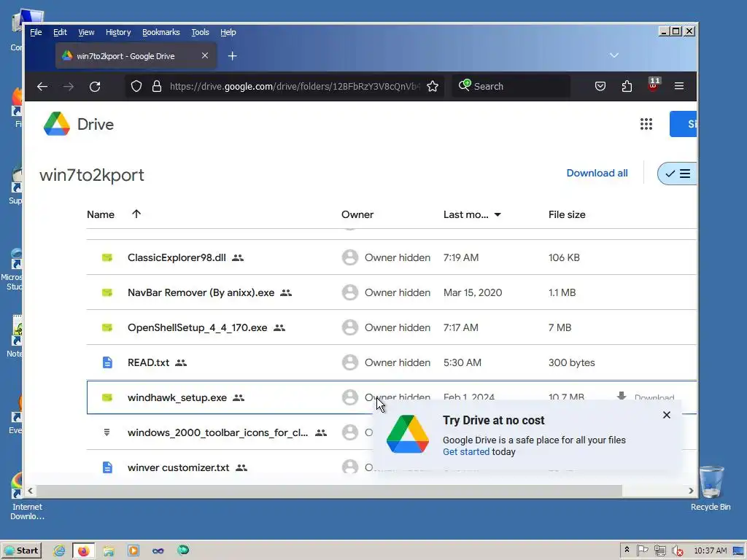Bookmark this page with the star icon
Image resolution: width=747 pixels, height=560 pixels.
(x=433, y=86)
